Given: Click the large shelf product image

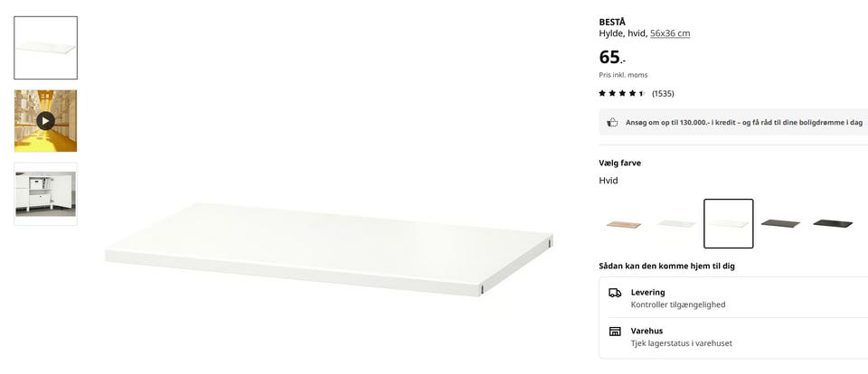Looking at the screenshot, I should 329,249.
